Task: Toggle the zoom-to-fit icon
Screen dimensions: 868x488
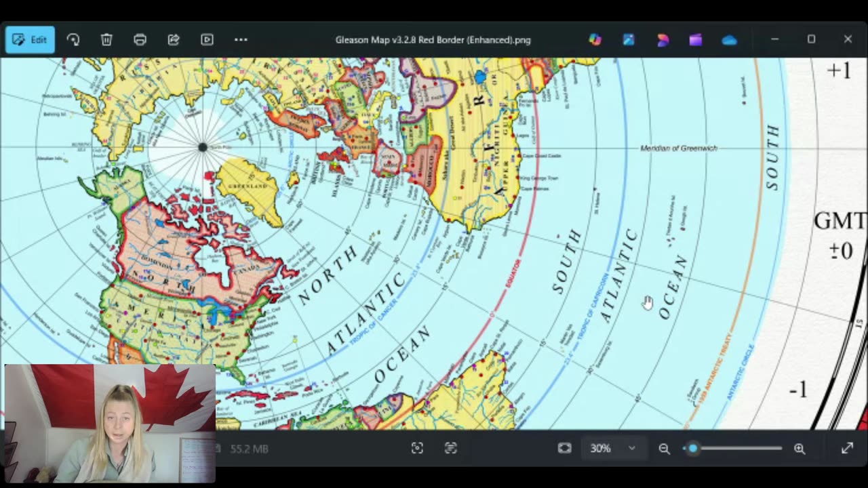Action: coord(564,448)
